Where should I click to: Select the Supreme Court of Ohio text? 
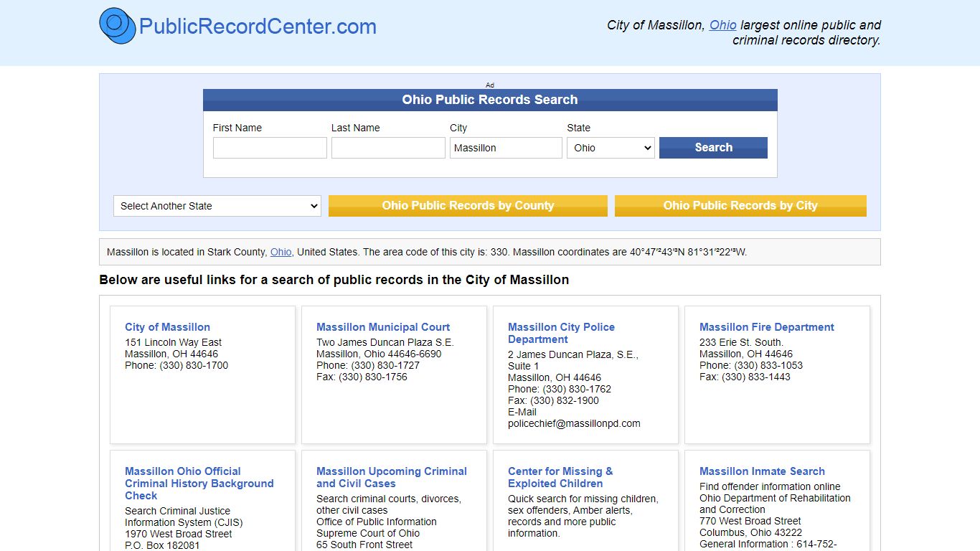click(368, 533)
